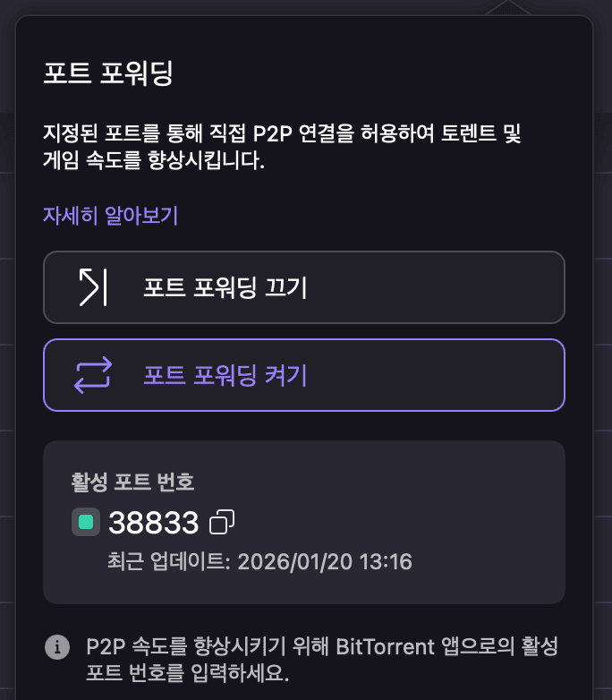
Task: Click the 포트 포워딩 panel heading
Action: coord(108,73)
